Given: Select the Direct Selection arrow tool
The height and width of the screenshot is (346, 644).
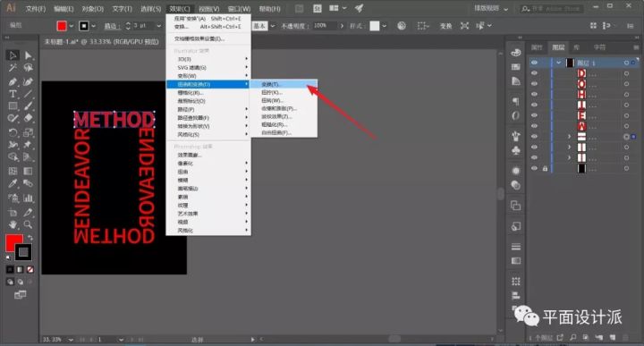Looking at the screenshot, I should tap(28, 55).
